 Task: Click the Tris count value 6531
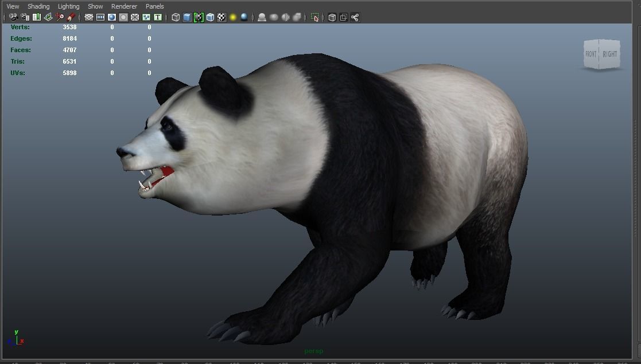(x=69, y=61)
